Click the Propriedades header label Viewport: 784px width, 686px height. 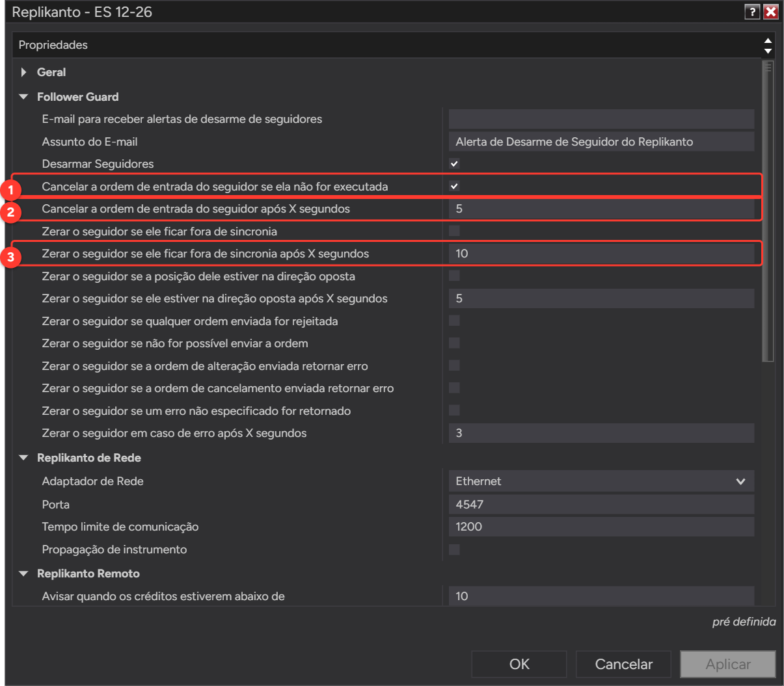(53, 45)
